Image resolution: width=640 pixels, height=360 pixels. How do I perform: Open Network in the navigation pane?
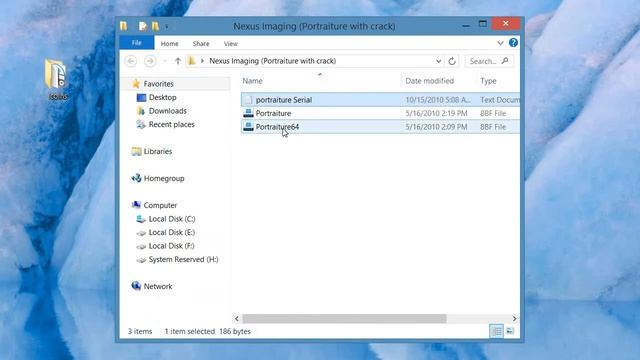[x=158, y=286]
